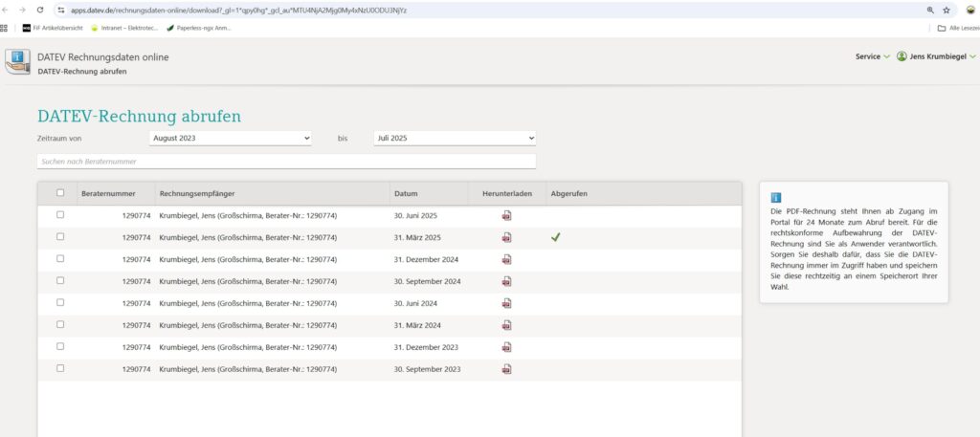Open the Intranet – Elektrotec bookmark
Image resolution: width=980 pixels, height=437 pixels.
(124, 28)
